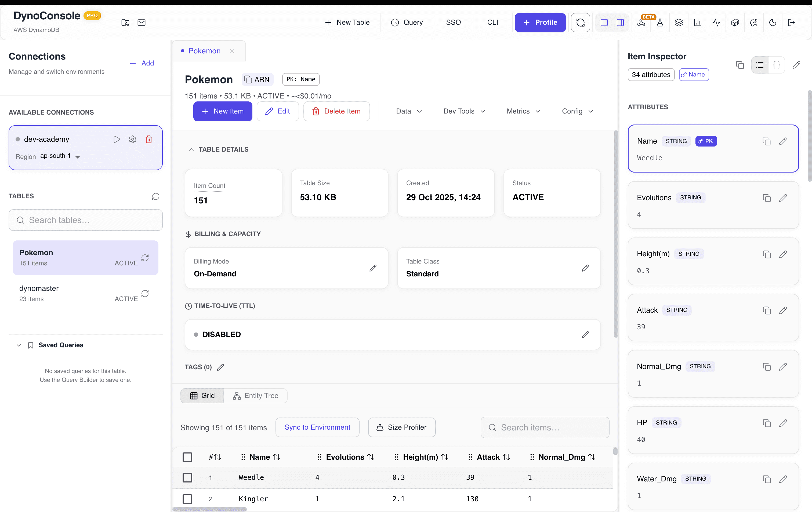Copy the Name attribute value

[x=766, y=142]
